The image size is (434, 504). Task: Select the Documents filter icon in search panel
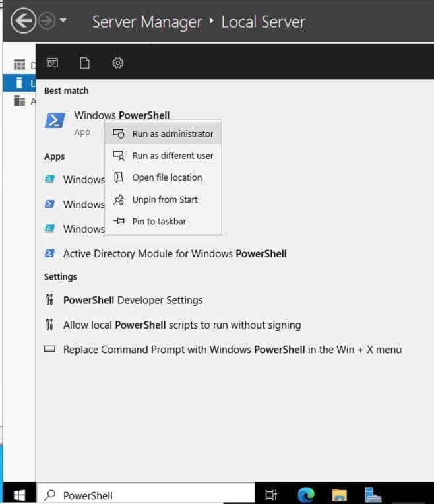coord(85,63)
